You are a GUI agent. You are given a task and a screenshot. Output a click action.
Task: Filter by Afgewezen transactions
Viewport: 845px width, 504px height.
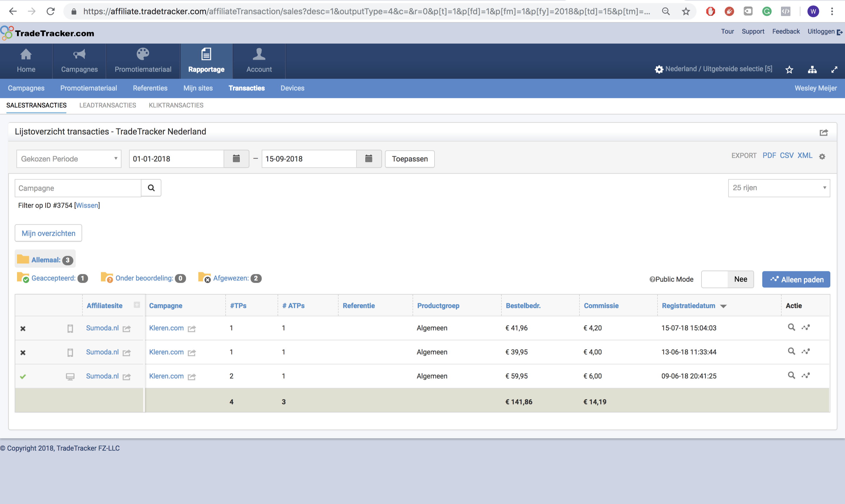pyautogui.click(x=230, y=278)
